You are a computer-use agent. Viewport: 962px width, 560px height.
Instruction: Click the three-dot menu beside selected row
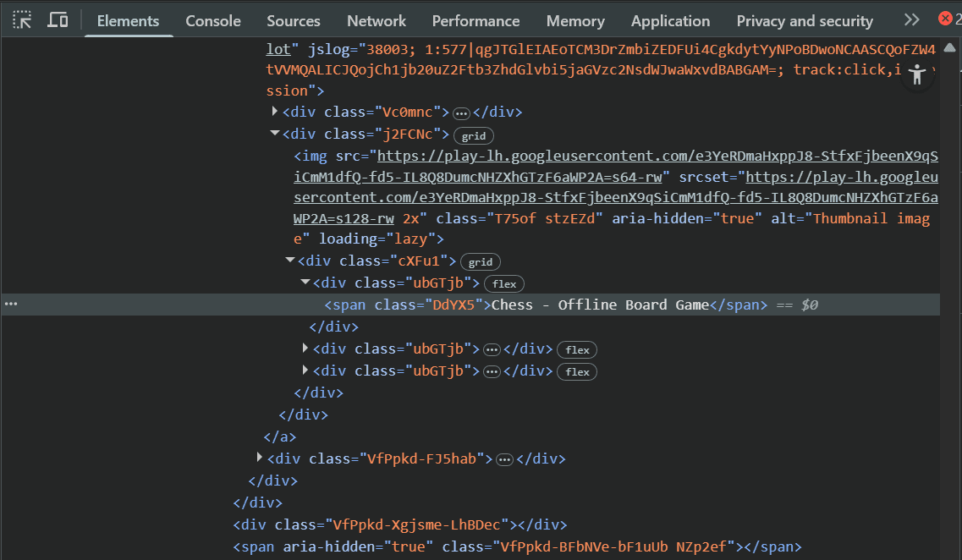(11, 305)
